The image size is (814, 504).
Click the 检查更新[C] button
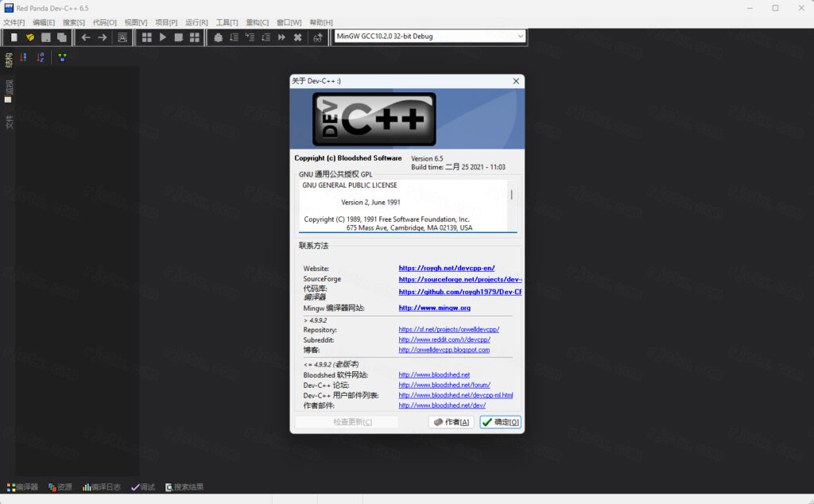point(347,422)
